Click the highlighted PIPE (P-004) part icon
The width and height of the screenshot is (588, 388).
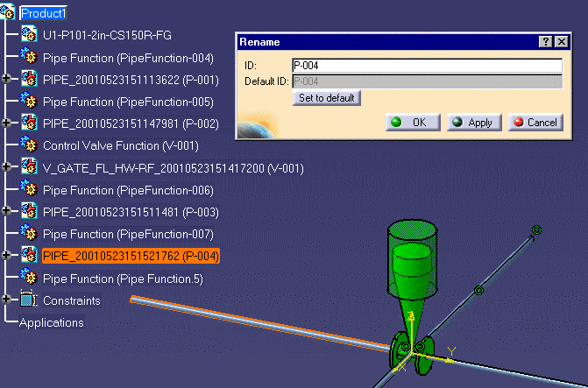point(29,256)
